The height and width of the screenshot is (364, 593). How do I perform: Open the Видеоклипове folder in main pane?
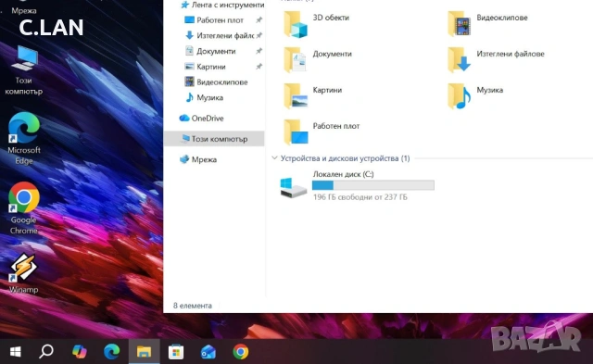tap(487, 24)
